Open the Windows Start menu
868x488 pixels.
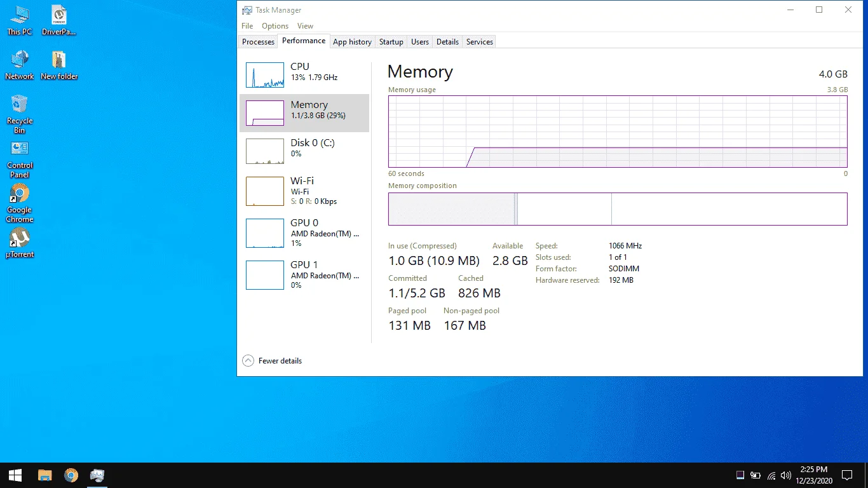pos(15,475)
